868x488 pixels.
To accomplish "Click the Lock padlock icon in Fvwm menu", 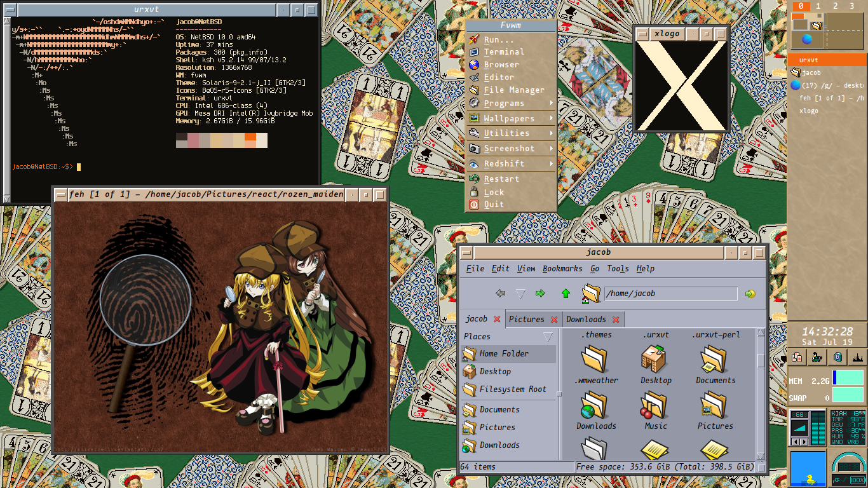I will 473,192.
